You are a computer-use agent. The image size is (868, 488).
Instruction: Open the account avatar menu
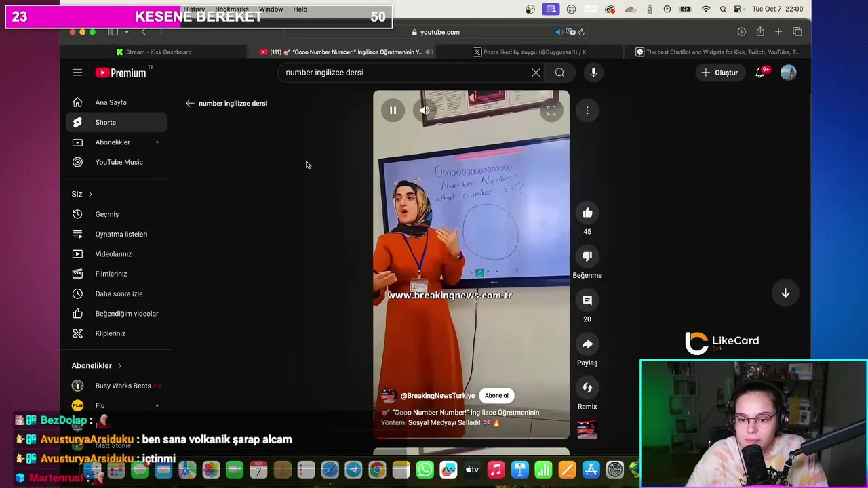pyautogui.click(x=788, y=73)
